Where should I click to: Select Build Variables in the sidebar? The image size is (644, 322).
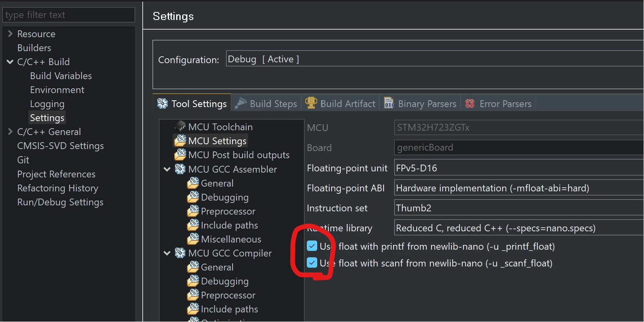(61, 76)
